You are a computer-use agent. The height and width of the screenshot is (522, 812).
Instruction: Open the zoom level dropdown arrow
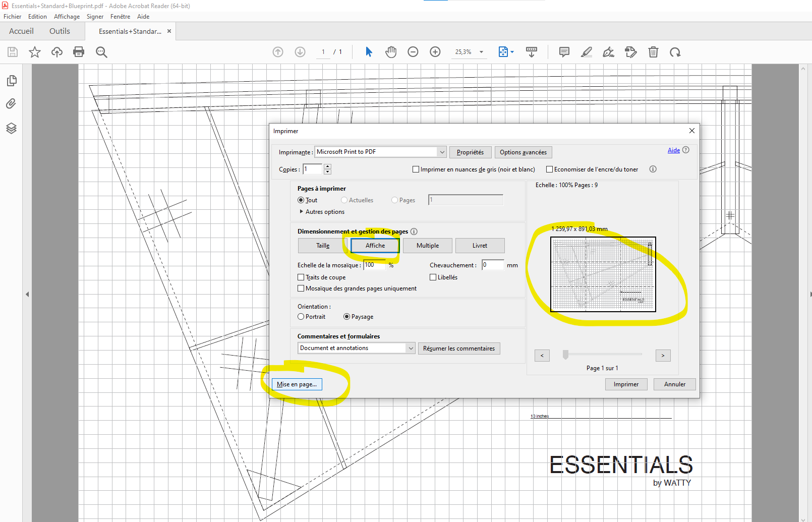(x=481, y=52)
